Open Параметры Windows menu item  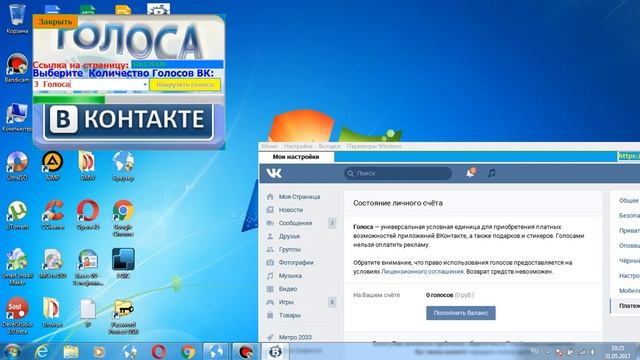pyautogui.click(x=374, y=146)
